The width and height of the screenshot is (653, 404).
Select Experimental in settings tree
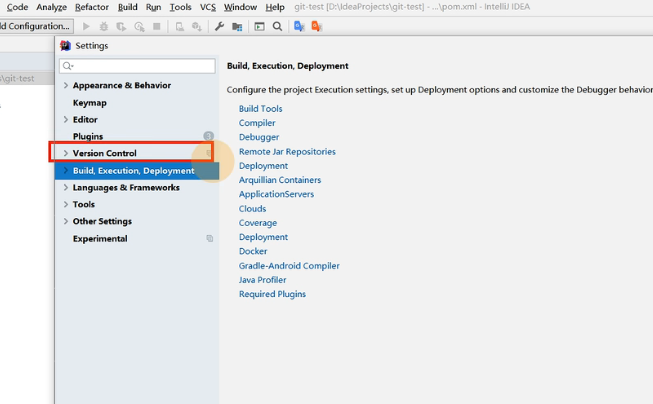pos(100,239)
